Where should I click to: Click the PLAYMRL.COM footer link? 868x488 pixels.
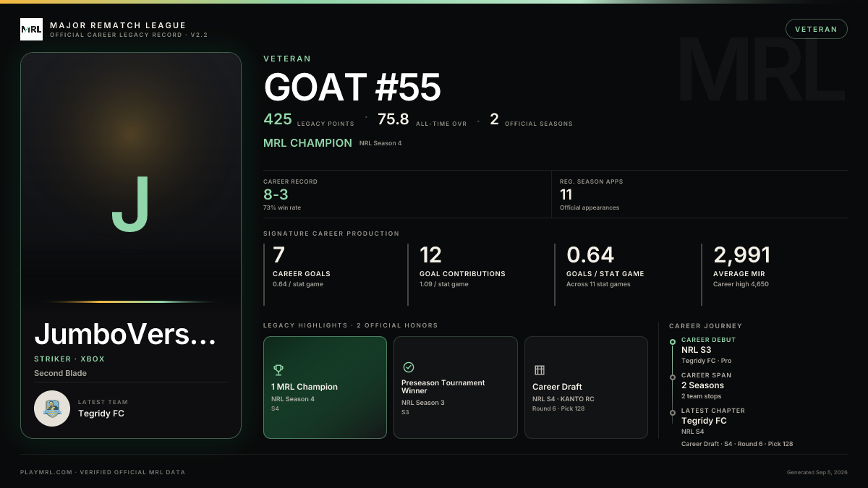point(46,472)
